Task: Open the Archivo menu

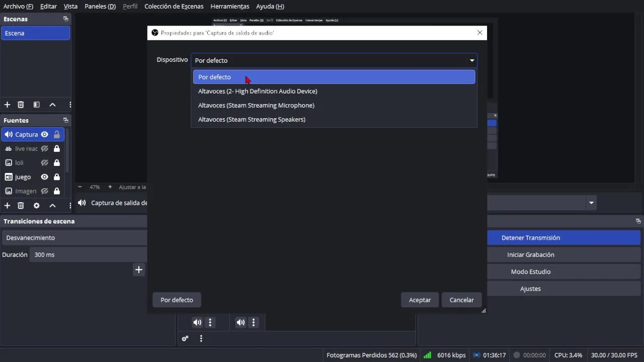Action: coord(18,6)
